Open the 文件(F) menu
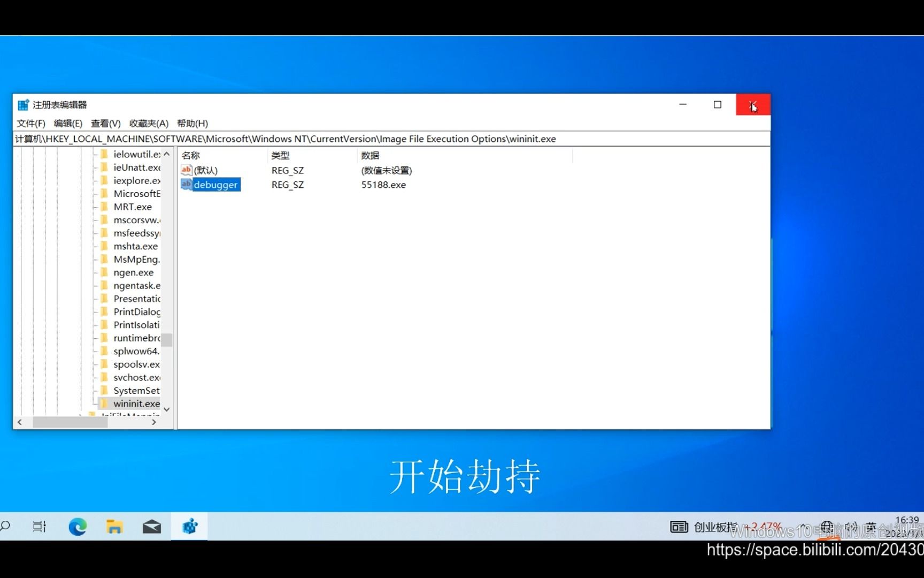This screenshot has width=924, height=578. click(x=31, y=124)
